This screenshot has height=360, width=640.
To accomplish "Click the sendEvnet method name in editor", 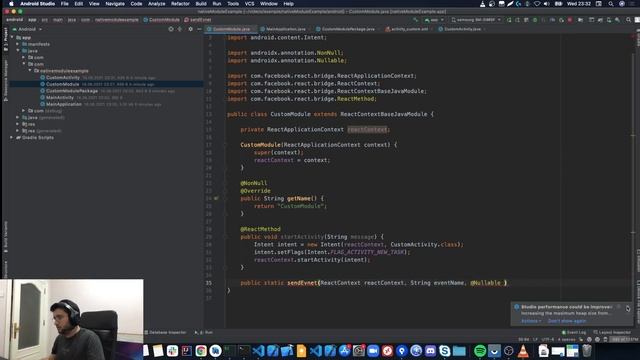I will [302, 283].
